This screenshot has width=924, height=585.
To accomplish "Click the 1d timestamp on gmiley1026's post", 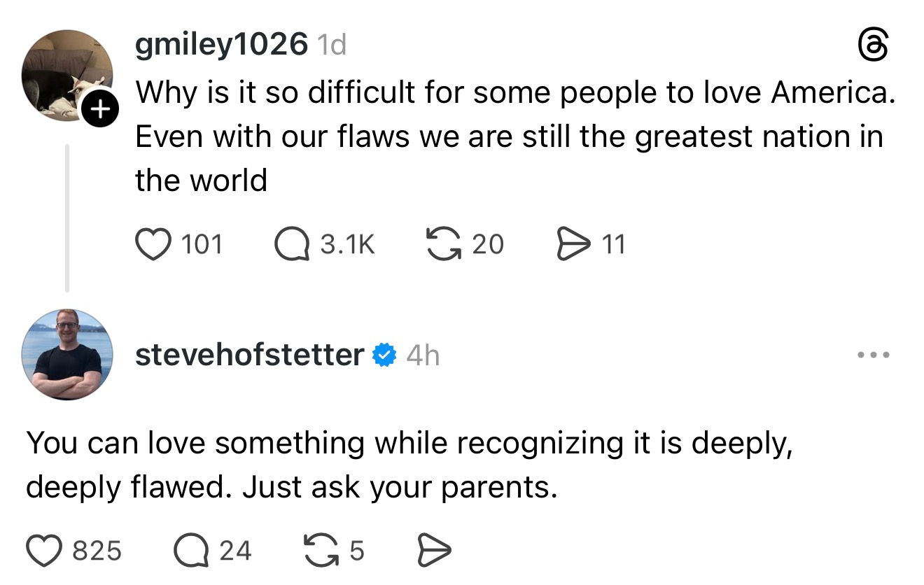I will 332,46.
